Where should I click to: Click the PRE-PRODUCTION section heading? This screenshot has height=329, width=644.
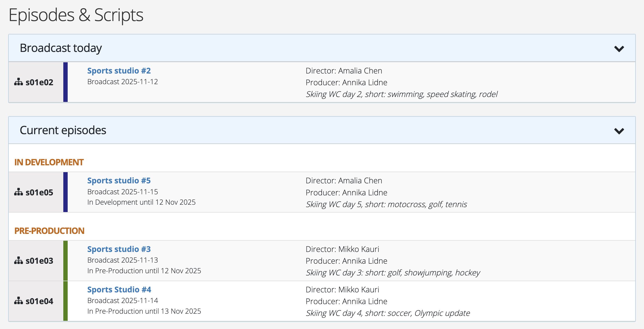tap(49, 230)
